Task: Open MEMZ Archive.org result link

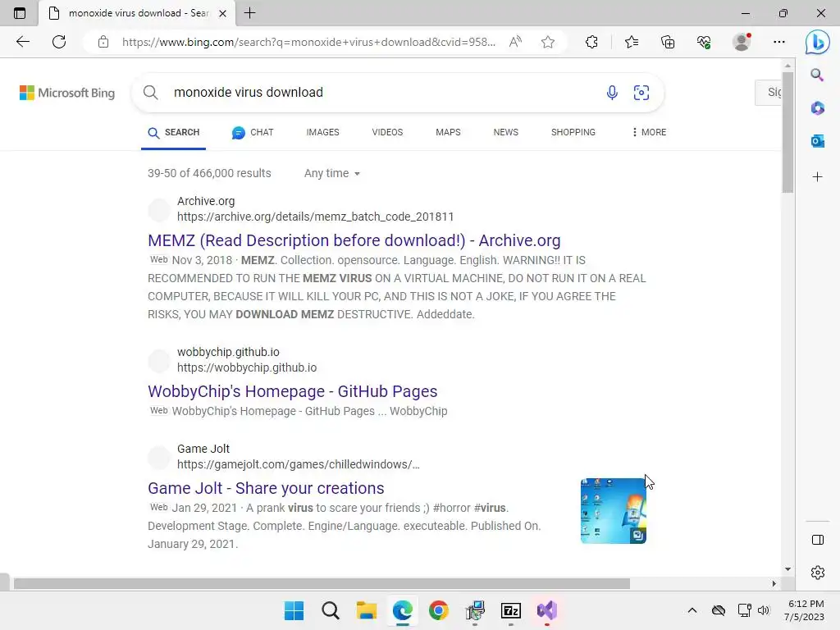Action: 354,240
